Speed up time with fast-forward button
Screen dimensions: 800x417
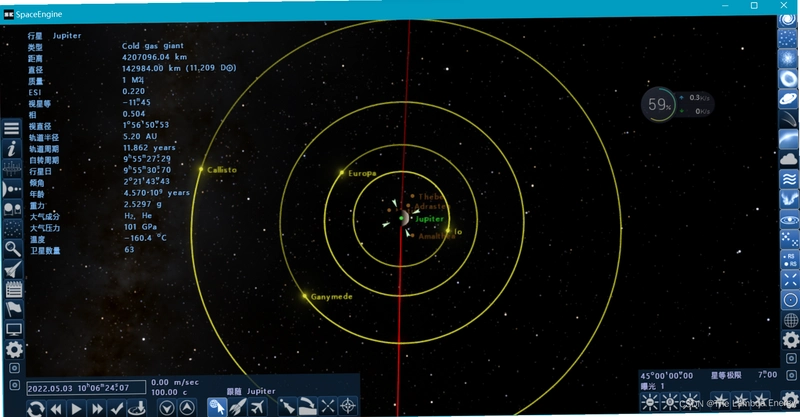pyautogui.click(x=96, y=408)
